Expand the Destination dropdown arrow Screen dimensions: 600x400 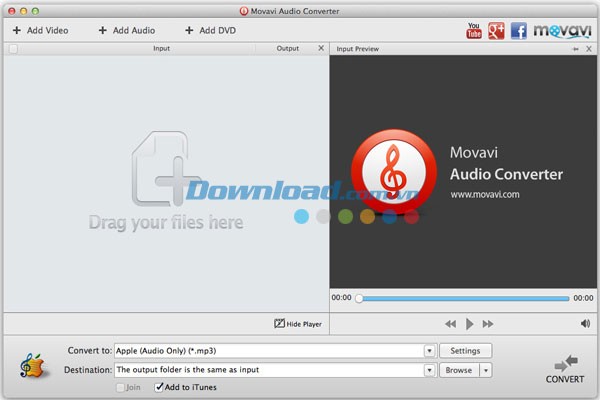coord(429,370)
